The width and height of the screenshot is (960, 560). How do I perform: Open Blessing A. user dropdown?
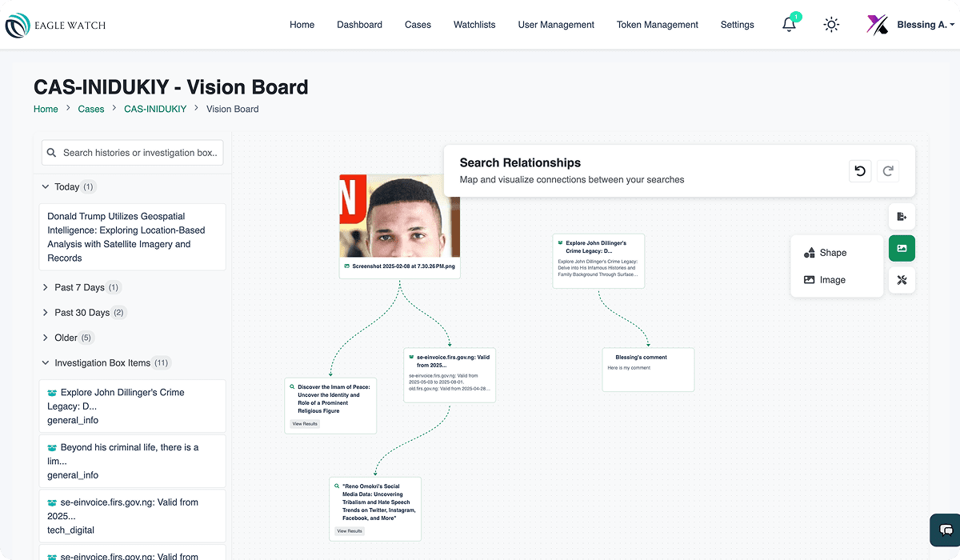pyautogui.click(x=912, y=25)
